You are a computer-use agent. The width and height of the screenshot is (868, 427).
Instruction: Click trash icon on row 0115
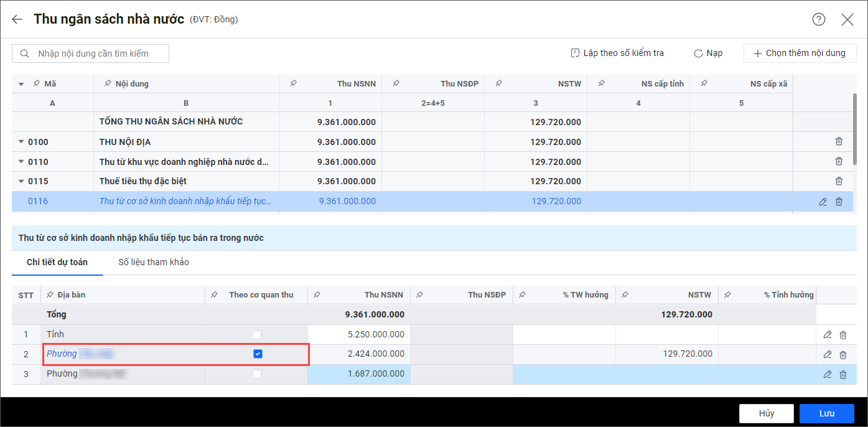click(x=839, y=181)
